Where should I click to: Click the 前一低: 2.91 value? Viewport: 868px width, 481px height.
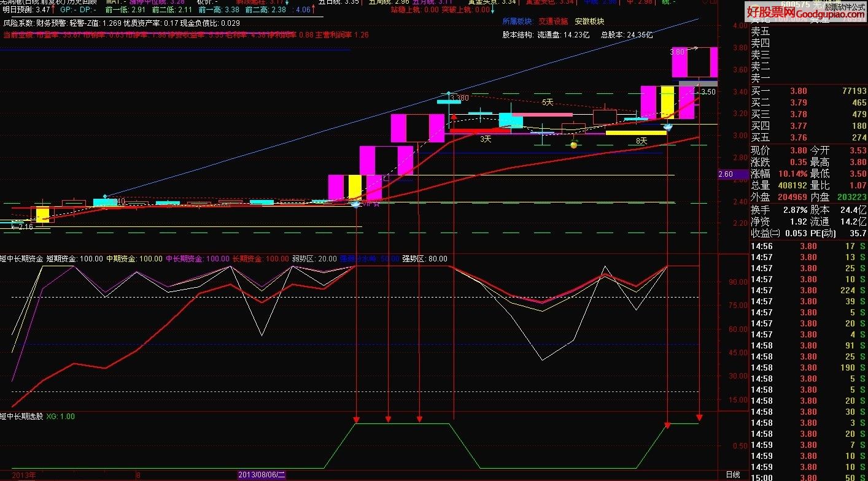coord(126,10)
